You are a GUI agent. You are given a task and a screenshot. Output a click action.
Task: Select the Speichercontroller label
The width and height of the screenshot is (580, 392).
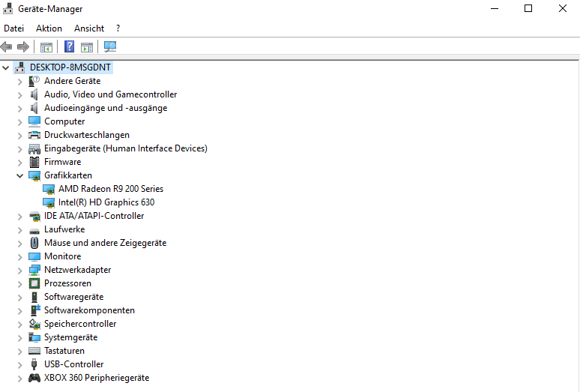click(x=80, y=324)
